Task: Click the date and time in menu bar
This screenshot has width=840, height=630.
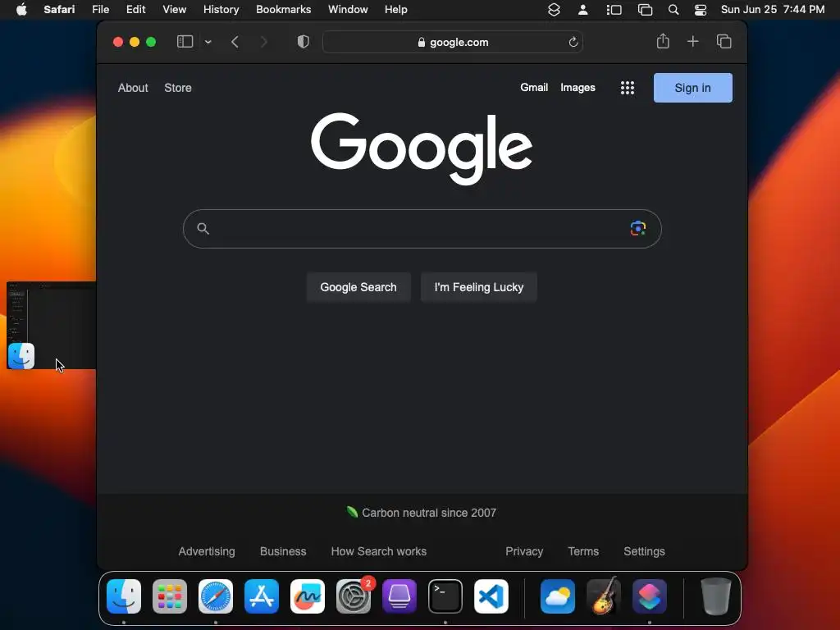Action: coord(772,10)
